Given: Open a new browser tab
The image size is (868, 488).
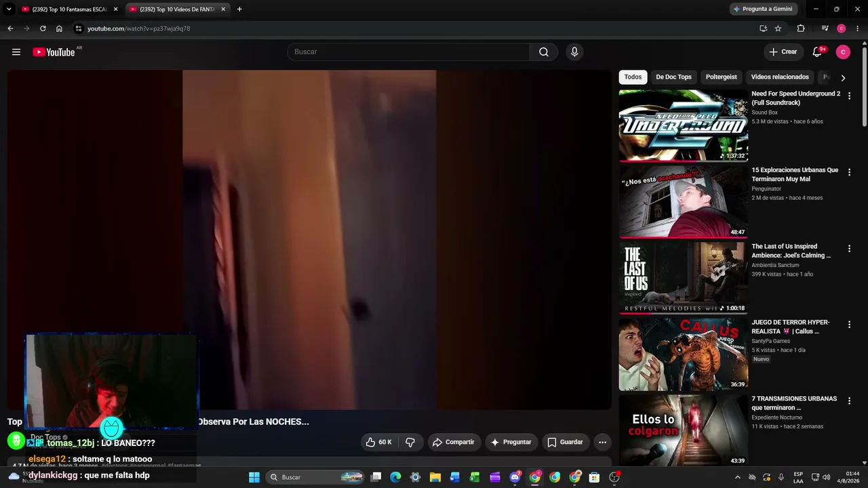Looking at the screenshot, I should click(239, 9).
